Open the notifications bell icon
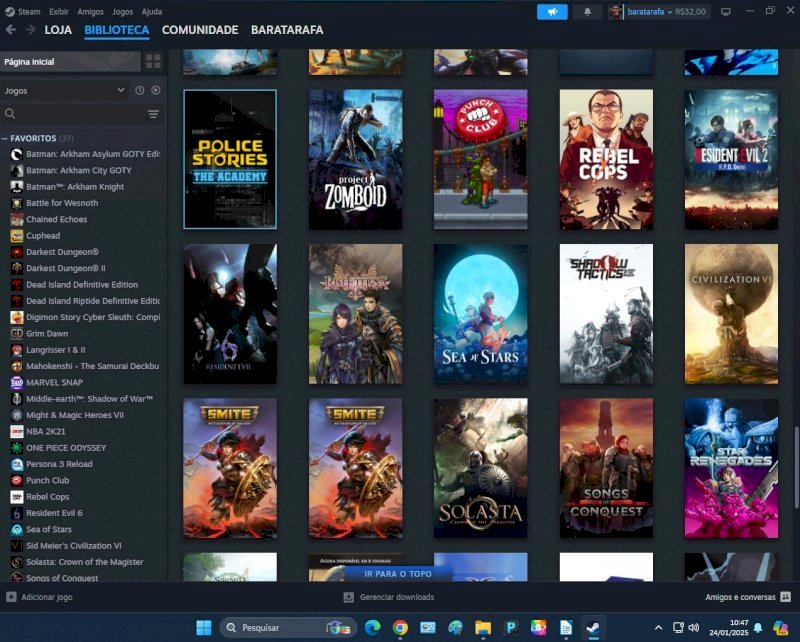Screen dimensions: 800x642 pyautogui.click(x=587, y=12)
